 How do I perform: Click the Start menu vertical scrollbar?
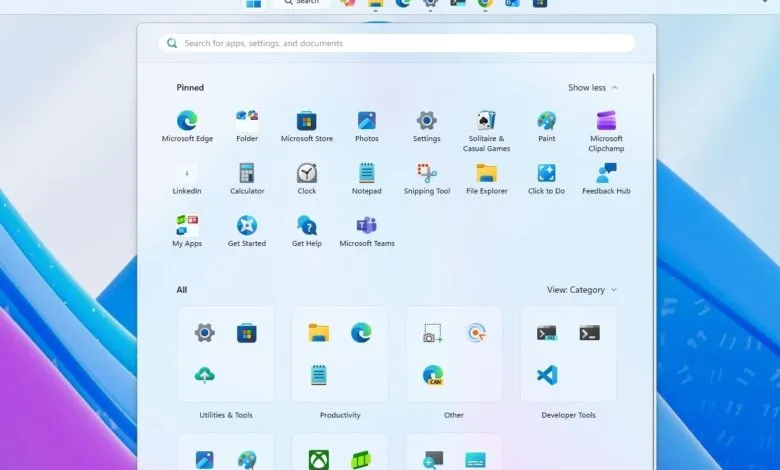click(653, 271)
